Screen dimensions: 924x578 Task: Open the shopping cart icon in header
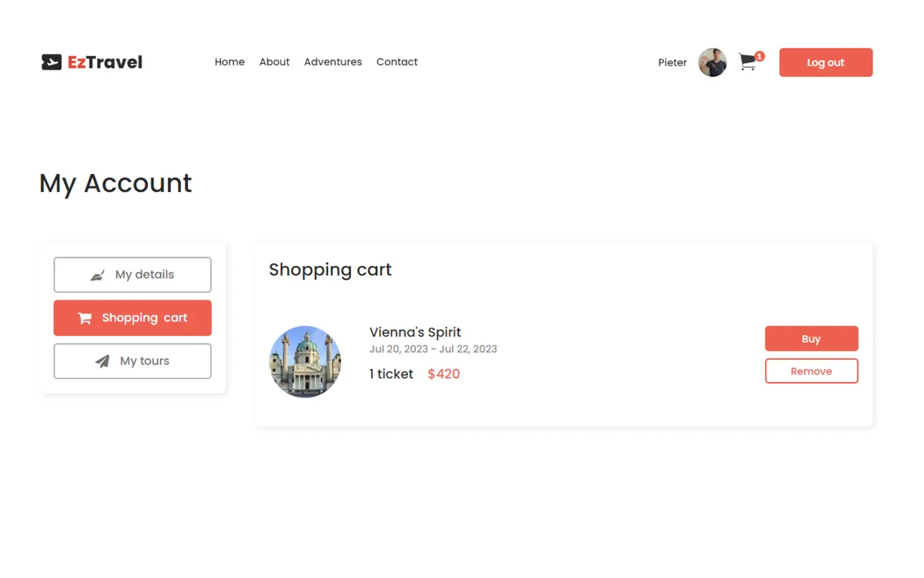click(x=747, y=62)
